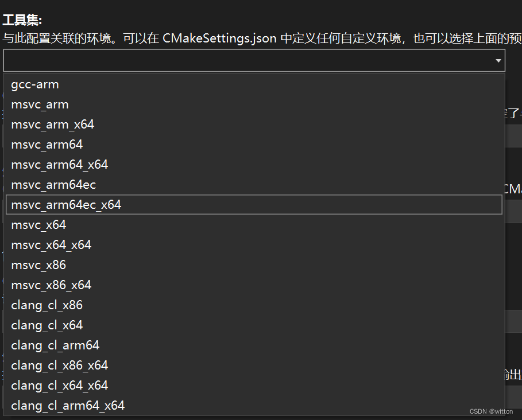Pick clang_cl_arm64_x64 at the bottom

click(68, 405)
